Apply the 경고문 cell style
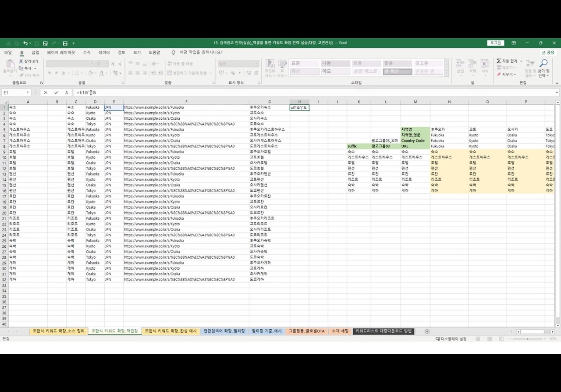This screenshot has width=561, height=392. tap(428, 63)
